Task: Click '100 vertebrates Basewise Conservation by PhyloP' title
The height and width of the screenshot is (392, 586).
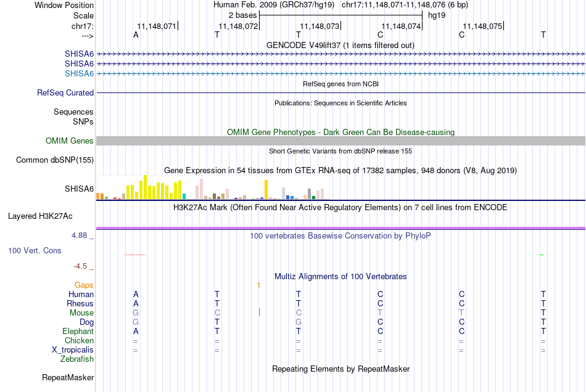Action: 340,236
